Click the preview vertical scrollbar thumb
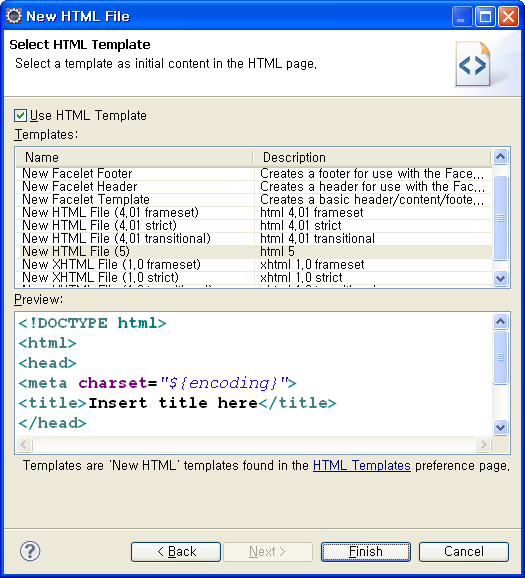 [501, 357]
